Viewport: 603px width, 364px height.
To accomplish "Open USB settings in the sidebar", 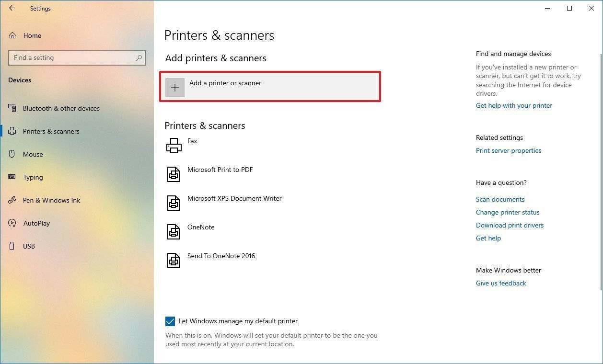I will point(29,246).
